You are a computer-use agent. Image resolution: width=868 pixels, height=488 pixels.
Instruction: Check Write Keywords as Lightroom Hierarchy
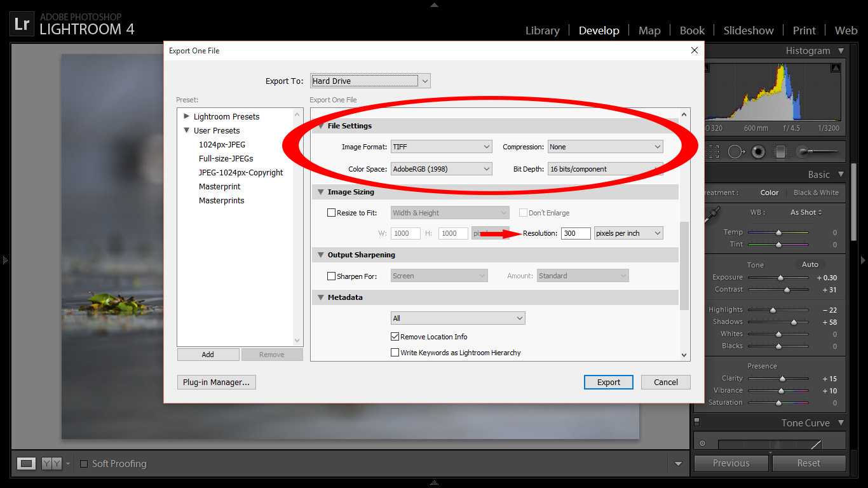[395, 353]
